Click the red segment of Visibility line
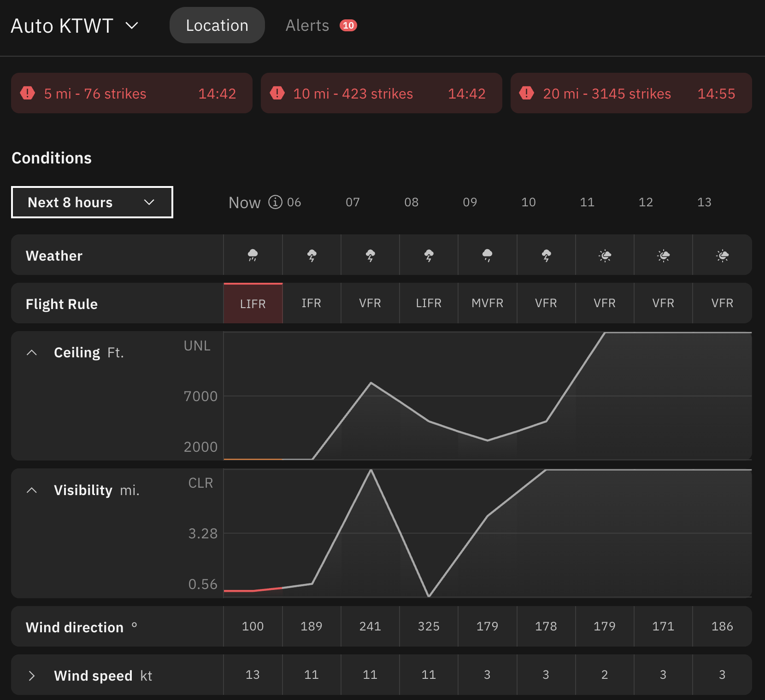The height and width of the screenshot is (700, 765). 253,590
